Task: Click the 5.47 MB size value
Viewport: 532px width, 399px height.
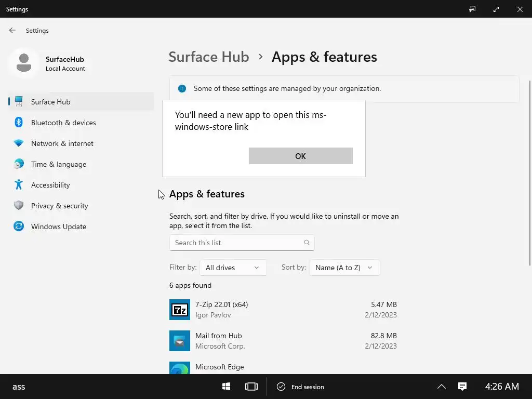Action: coord(384,304)
